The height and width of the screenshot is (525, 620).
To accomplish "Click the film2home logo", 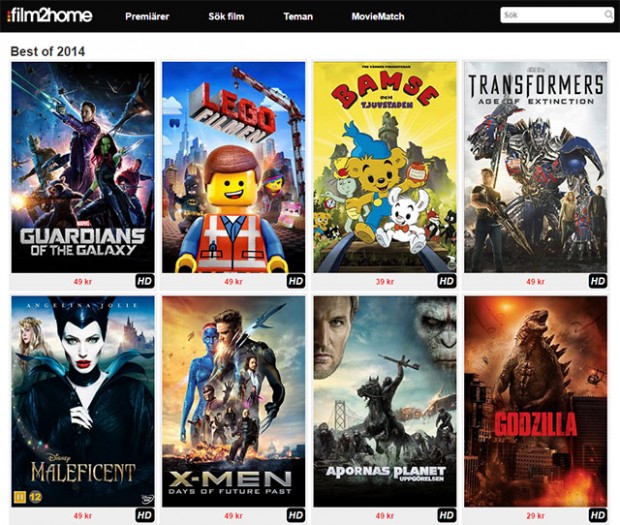I will coord(50,16).
